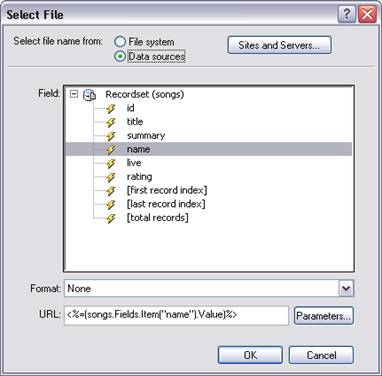Click lightning icon next to live
This screenshot has height=376, width=382.
point(111,163)
